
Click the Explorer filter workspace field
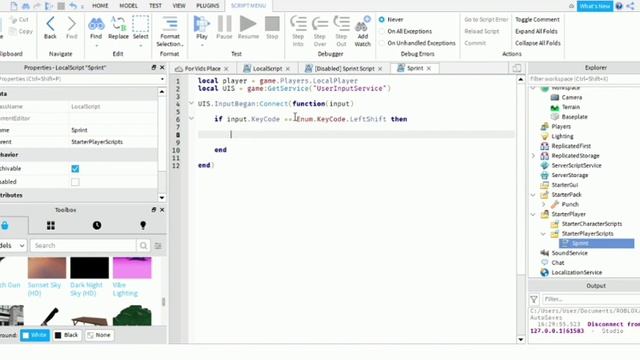click(584, 79)
